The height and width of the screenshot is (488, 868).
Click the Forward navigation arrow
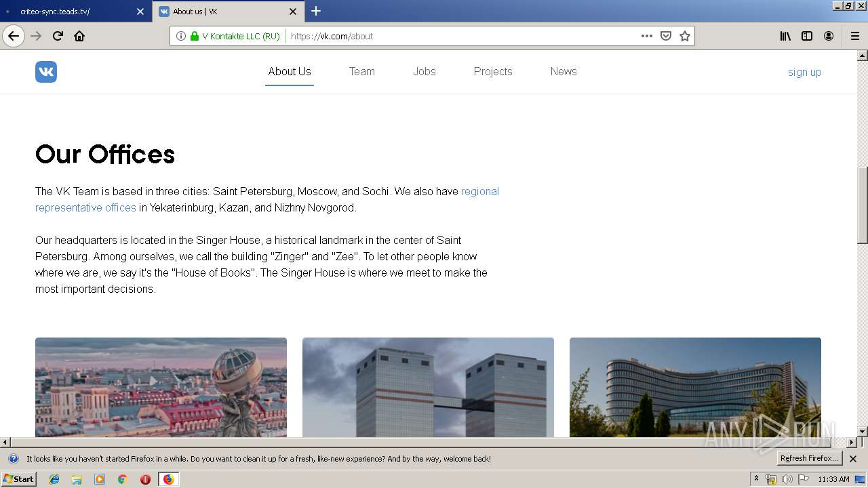tap(36, 36)
